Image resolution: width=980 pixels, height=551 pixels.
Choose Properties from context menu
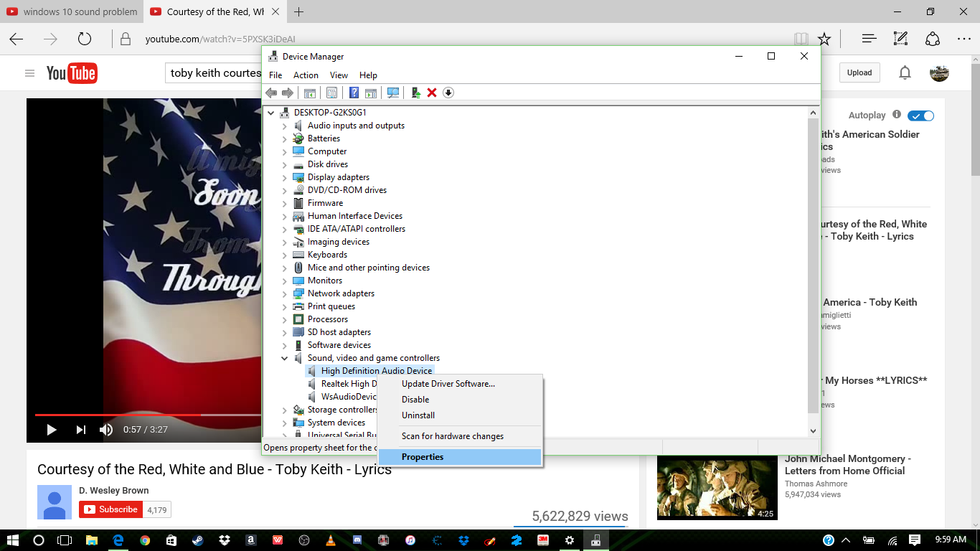459,457
